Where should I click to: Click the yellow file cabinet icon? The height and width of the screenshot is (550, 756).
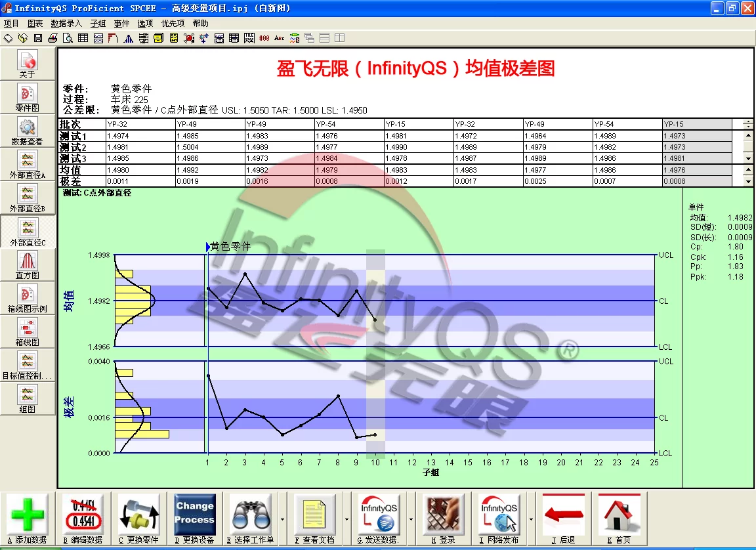[x=159, y=38]
